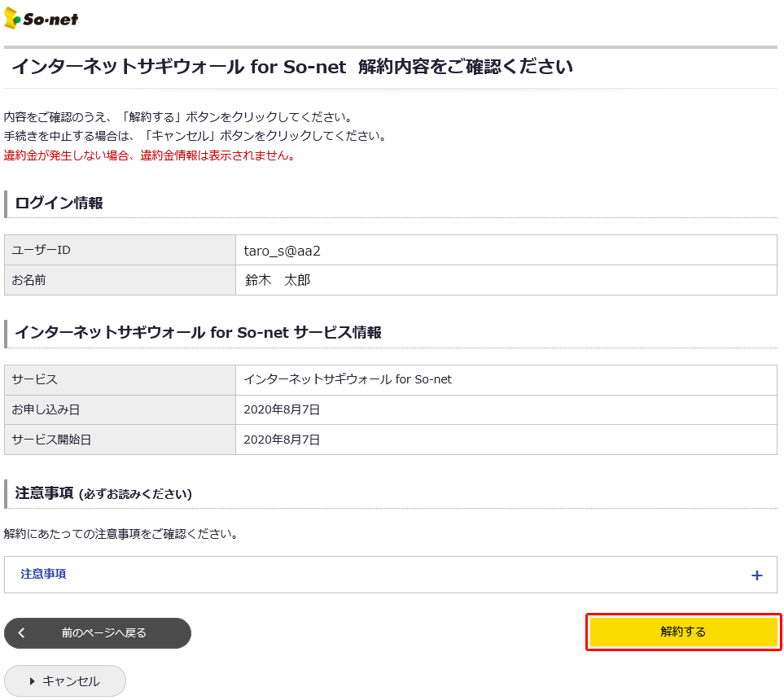Click the サービス開始日 date value
This screenshot has height=700, width=784.
coord(282,440)
